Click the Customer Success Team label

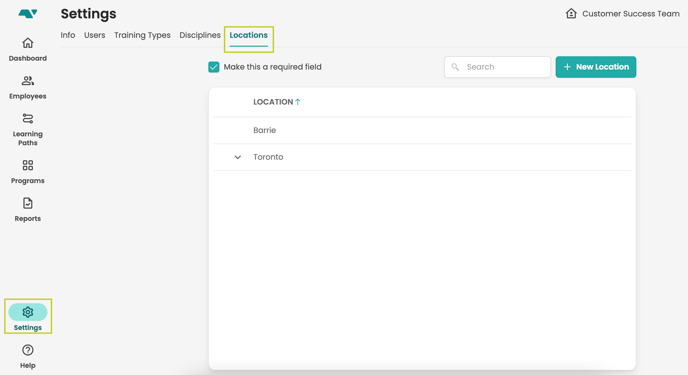[x=631, y=14]
